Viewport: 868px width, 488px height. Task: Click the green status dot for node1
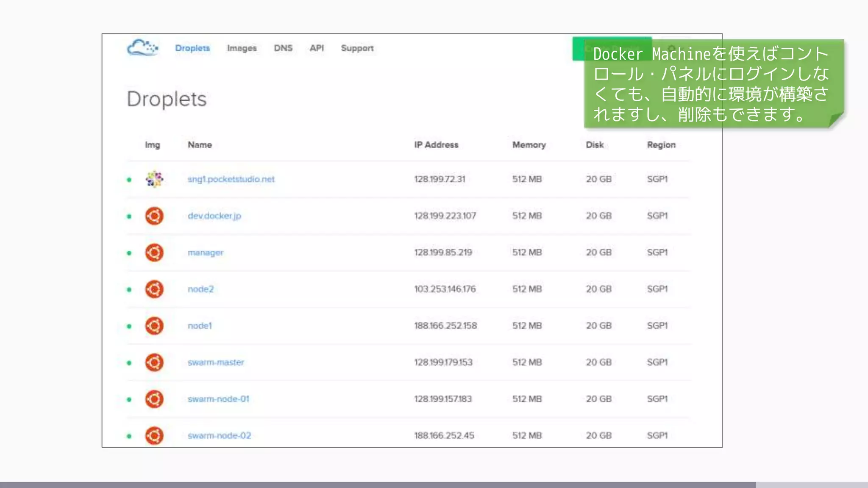(x=129, y=326)
